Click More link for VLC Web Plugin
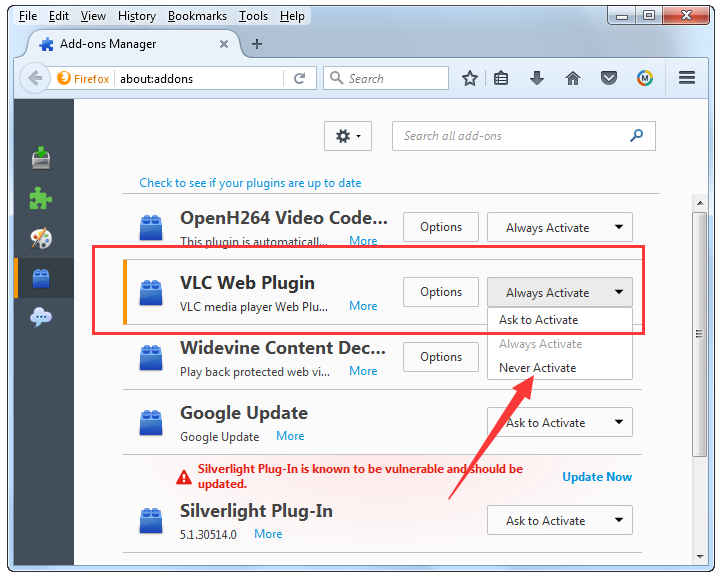The image size is (723, 580). pyautogui.click(x=363, y=306)
